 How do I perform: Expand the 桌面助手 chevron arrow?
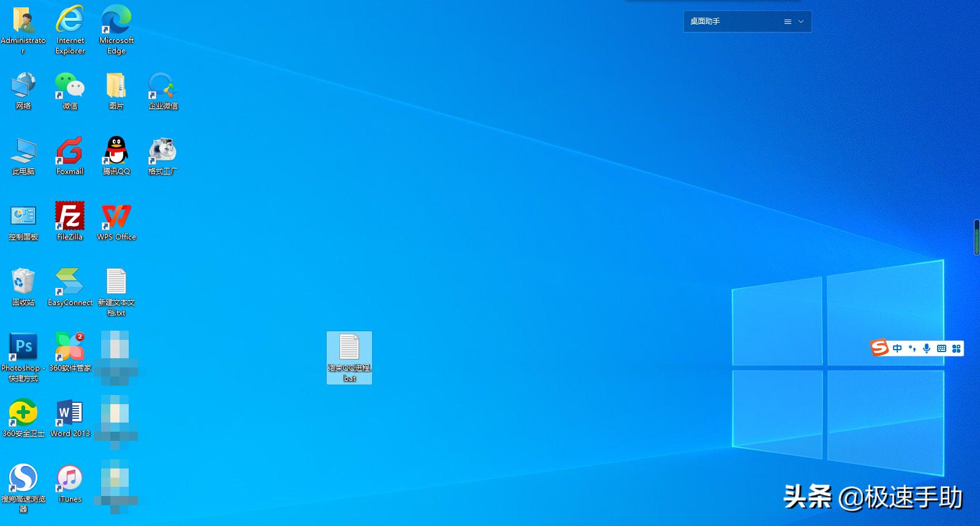click(x=801, y=21)
